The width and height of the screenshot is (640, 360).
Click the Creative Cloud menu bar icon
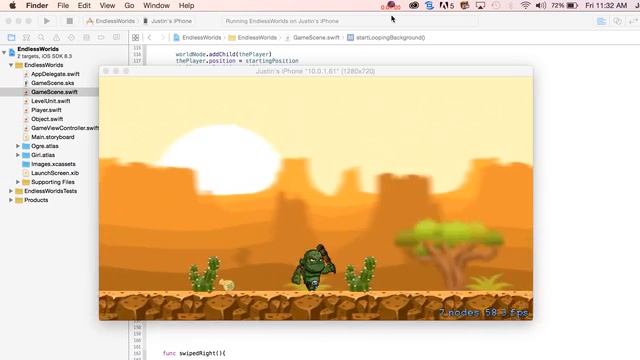click(x=414, y=5)
